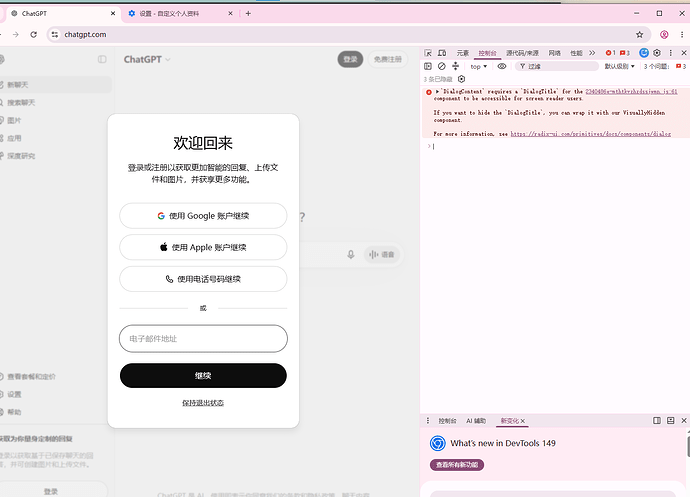This screenshot has width=690, height=497.
Task: Click the issues flag counter in DevTools top bar
Action: [624, 53]
